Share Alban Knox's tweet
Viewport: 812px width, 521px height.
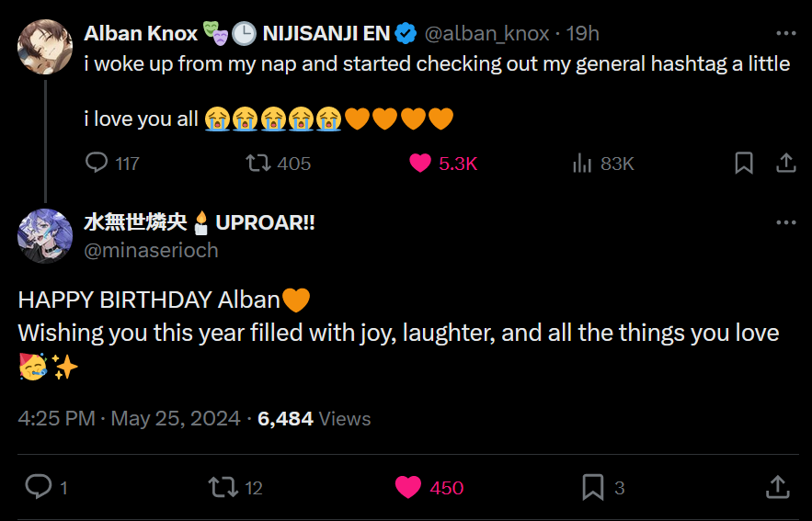point(786,164)
